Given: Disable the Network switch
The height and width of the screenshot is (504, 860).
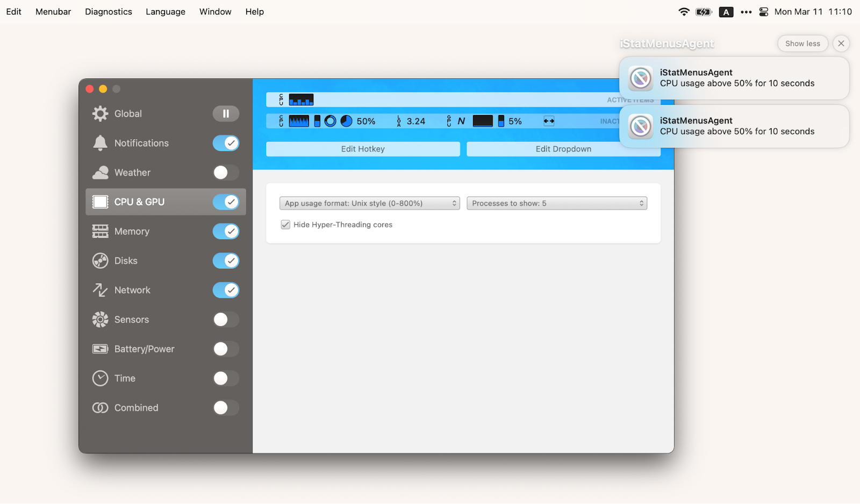Looking at the screenshot, I should (x=226, y=290).
